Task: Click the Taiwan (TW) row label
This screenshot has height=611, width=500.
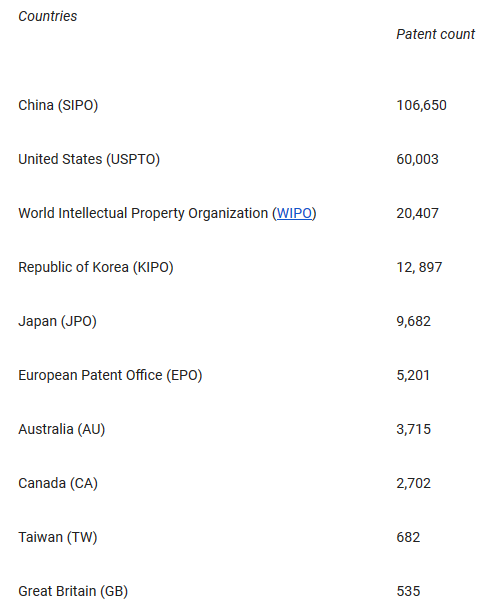Action: [x=58, y=537]
